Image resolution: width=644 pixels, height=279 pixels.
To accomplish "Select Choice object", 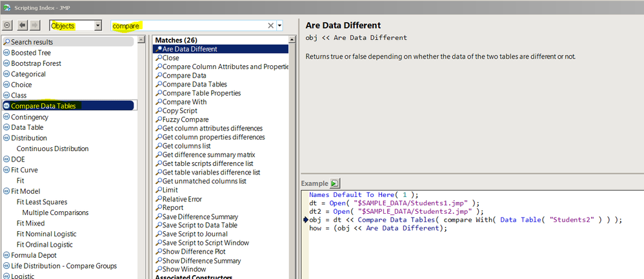I will coord(21,85).
